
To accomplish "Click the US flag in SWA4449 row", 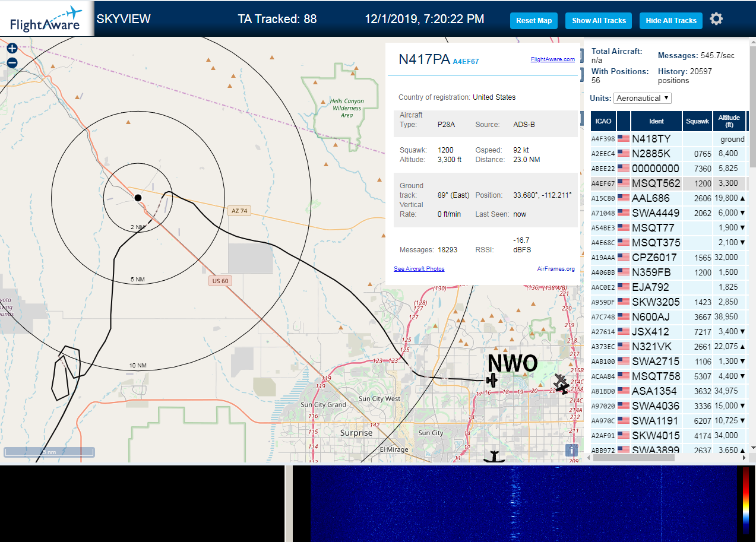I will 624,213.
